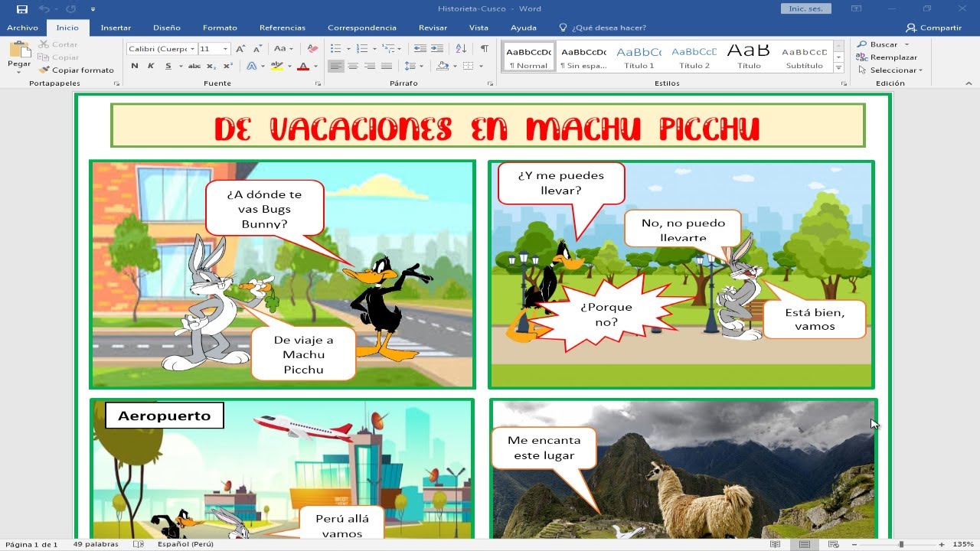Screen dimensions: 980x551
Task: Shrink font size with the smaller A icon
Action: (x=256, y=48)
